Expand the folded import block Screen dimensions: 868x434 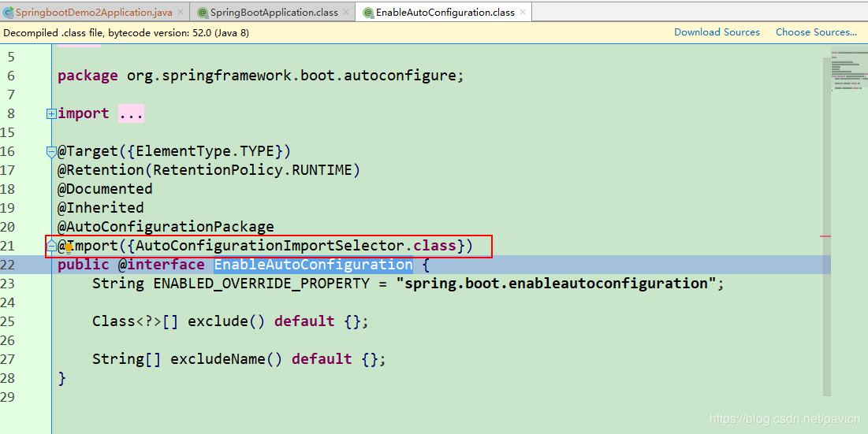[x=51, y=114]
